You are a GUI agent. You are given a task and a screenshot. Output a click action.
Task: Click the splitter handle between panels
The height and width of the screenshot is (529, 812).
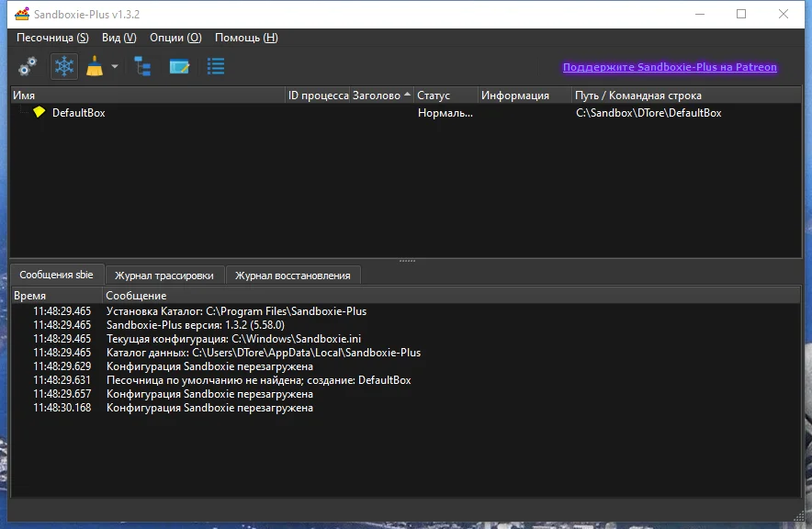point(407,261)
